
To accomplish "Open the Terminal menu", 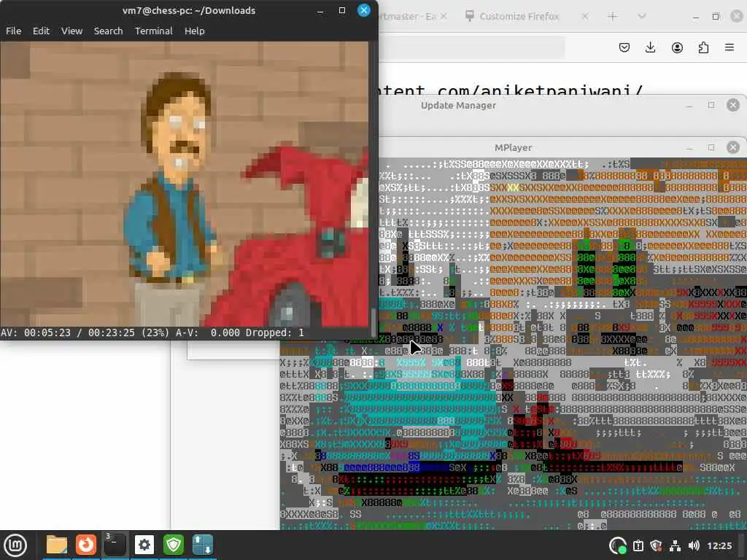I will coord(153,31).
